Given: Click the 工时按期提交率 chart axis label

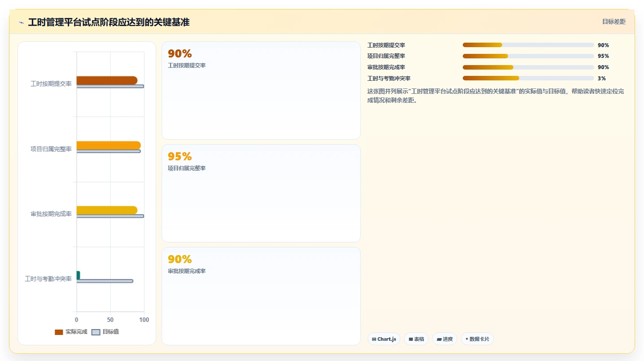Looking at the screenshot, I should [51, 84].
